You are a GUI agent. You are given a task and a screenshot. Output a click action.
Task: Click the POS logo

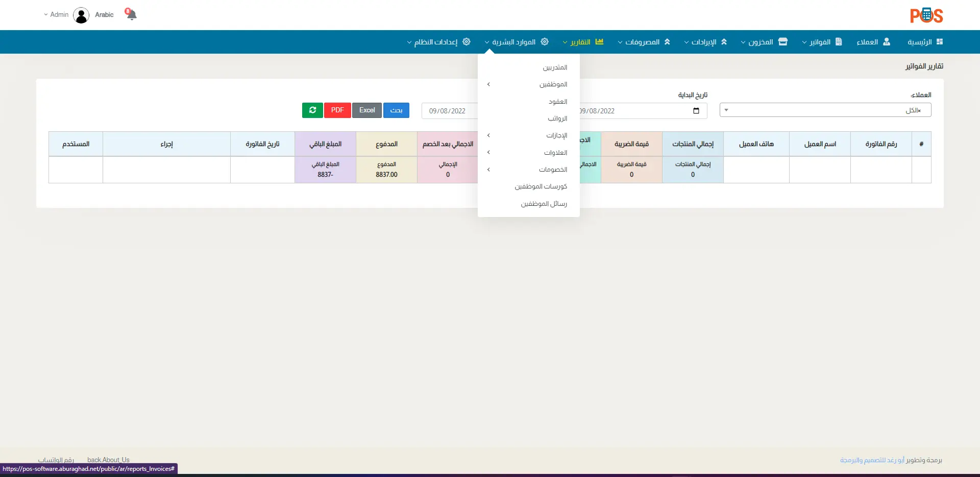click(926, 16)
